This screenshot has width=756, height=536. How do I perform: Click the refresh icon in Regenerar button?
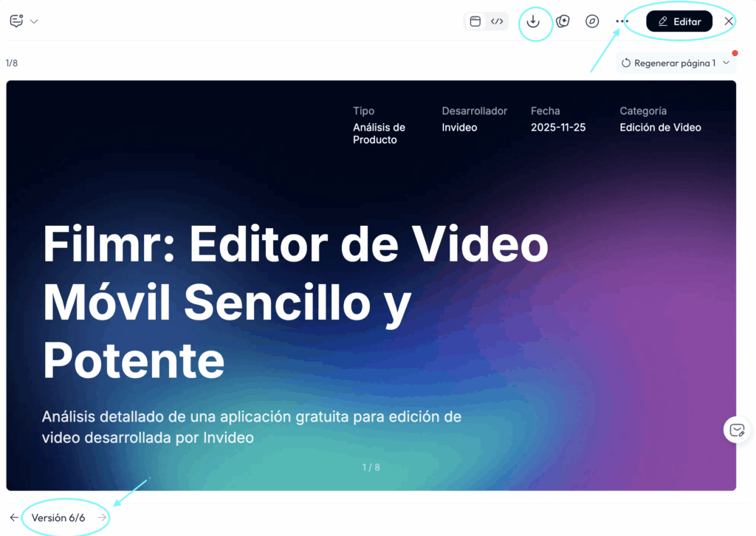pyautogui.click(x=627, y=63)
